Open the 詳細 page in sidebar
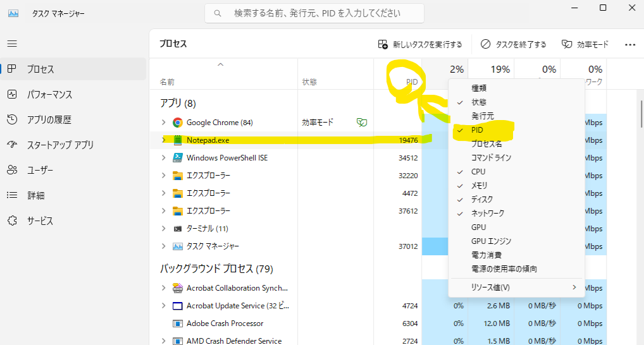644x345 pixels. point(74,196)
